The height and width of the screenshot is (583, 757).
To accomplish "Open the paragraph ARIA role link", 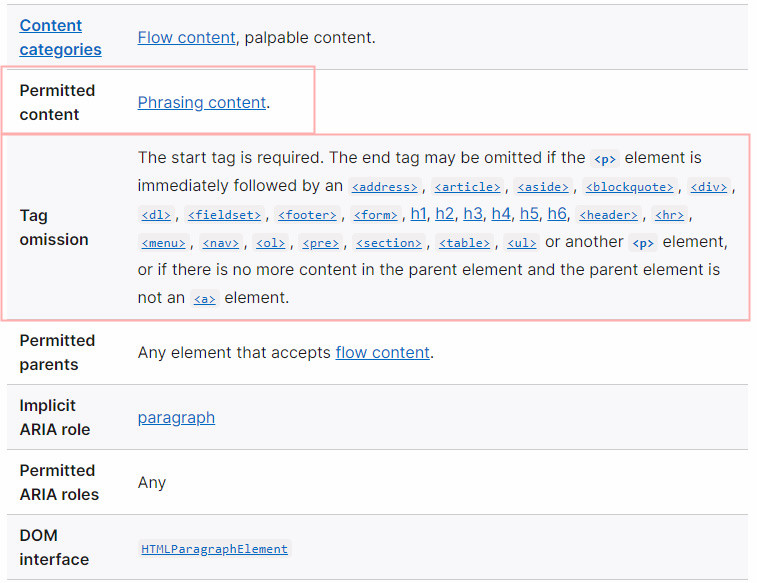I will point(176,417).
